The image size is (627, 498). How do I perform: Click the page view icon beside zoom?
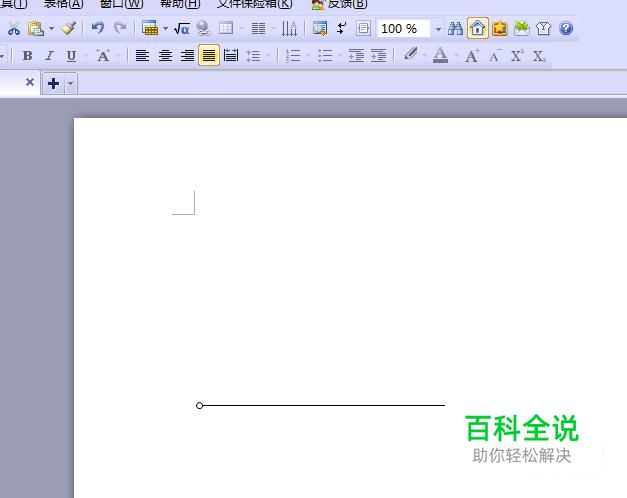tap(363, 28)
